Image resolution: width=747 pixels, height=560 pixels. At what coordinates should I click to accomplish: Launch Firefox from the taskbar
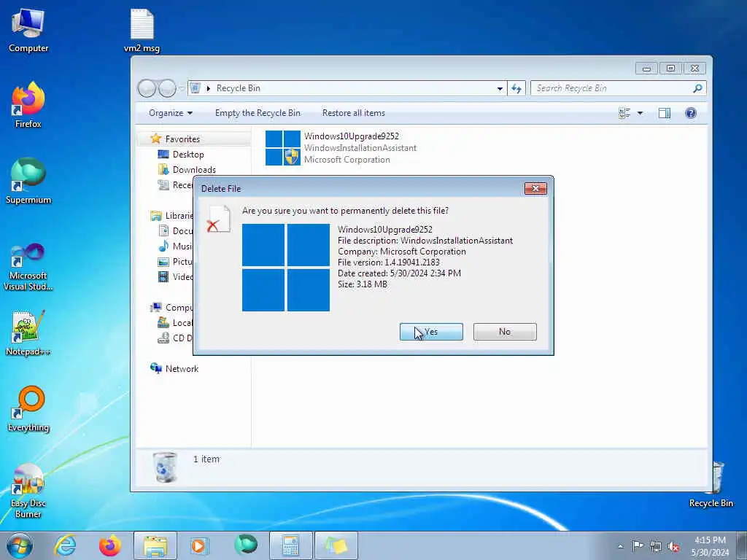110,545
